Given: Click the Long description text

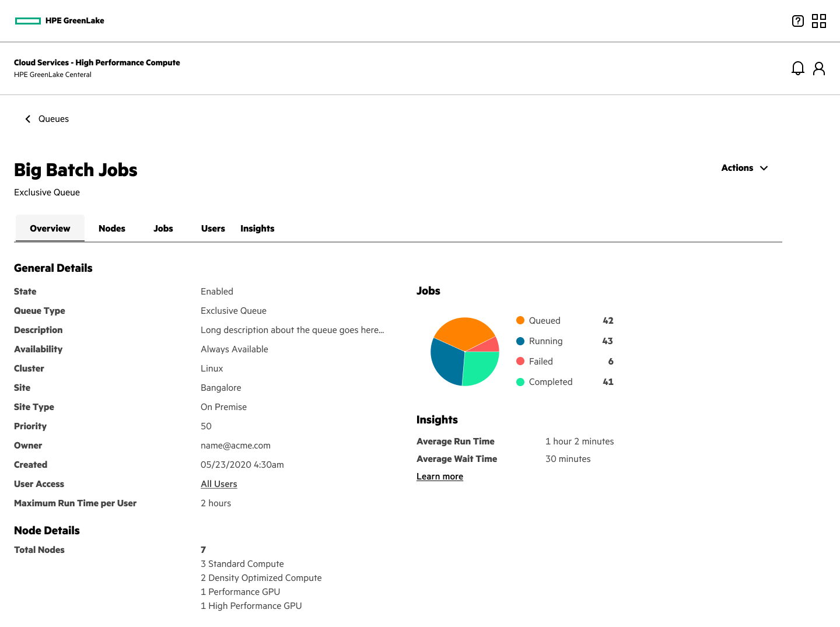Looking at the screenshot, I should pos(292,330).
